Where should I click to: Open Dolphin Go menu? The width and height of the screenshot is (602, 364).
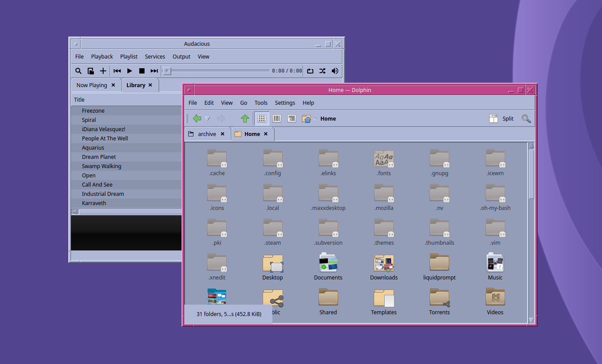244,103
